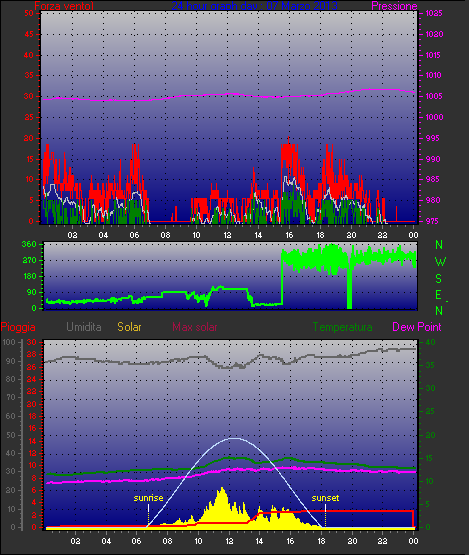Click the wind gust peak near hour 16
The height and width of the screenshot is (555, 469).
[x=289, y=138]
